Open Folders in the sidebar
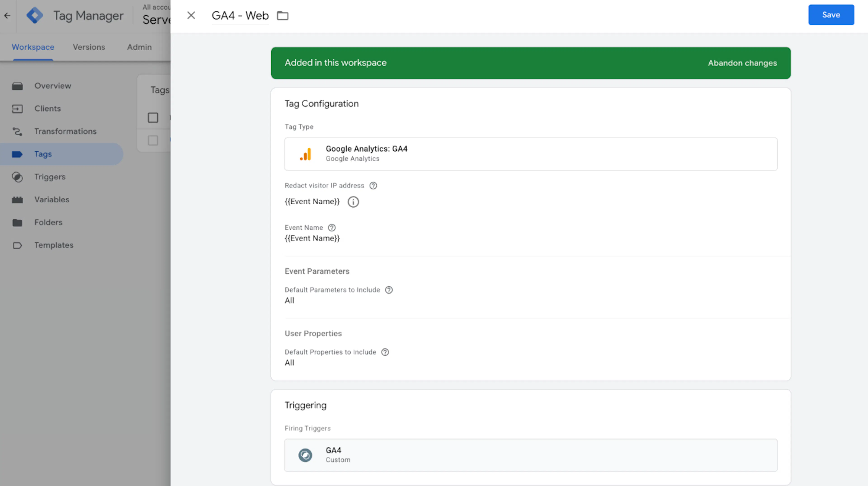The image size is (868, 486). coord(48,222)
